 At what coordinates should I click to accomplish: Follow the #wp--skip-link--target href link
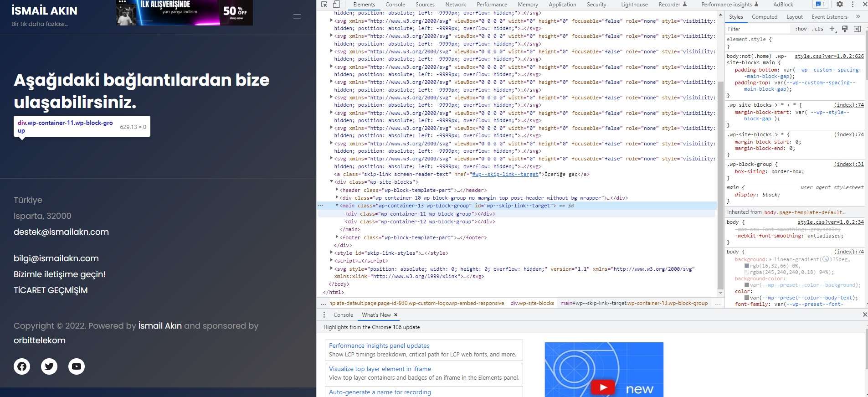pyautogui.click(x=505, y=174)
